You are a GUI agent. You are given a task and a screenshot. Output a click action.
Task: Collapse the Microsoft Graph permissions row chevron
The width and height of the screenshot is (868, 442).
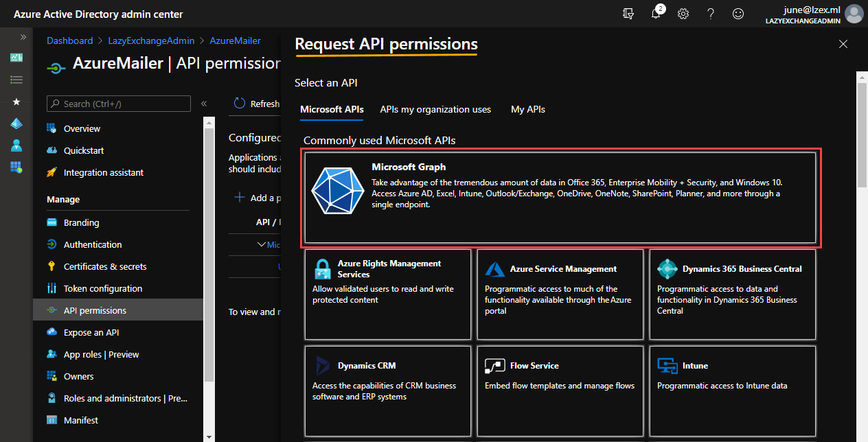(x=261, y=244)
